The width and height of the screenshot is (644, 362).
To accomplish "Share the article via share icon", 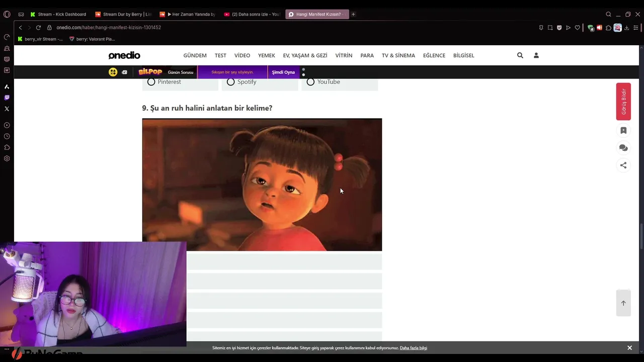I will [623, 165].
